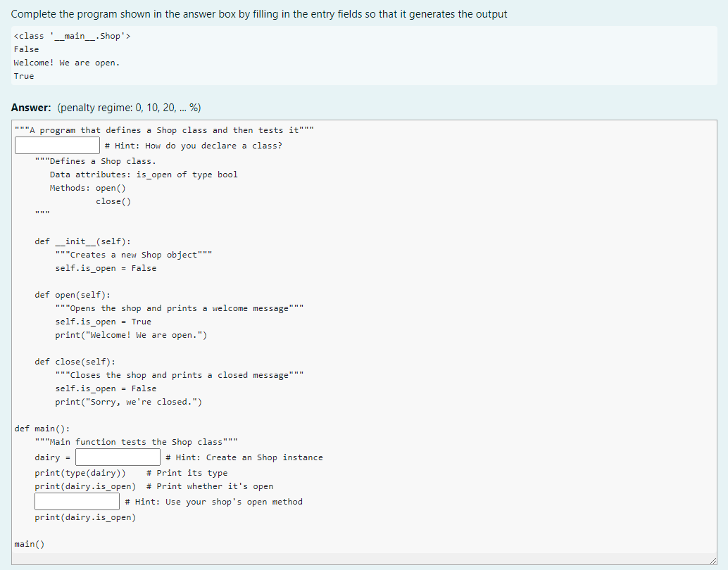Click the Shop instance creation entry field

(117, 457)
